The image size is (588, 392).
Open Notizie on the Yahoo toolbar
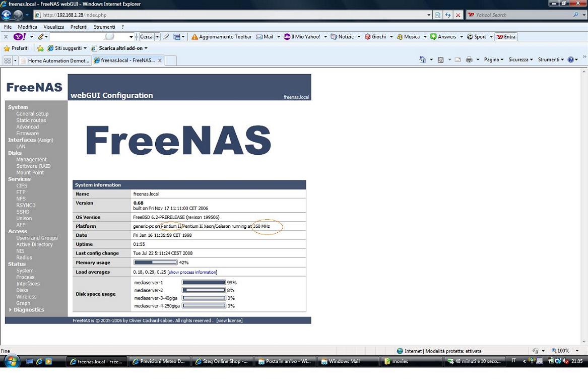point(342,37)
